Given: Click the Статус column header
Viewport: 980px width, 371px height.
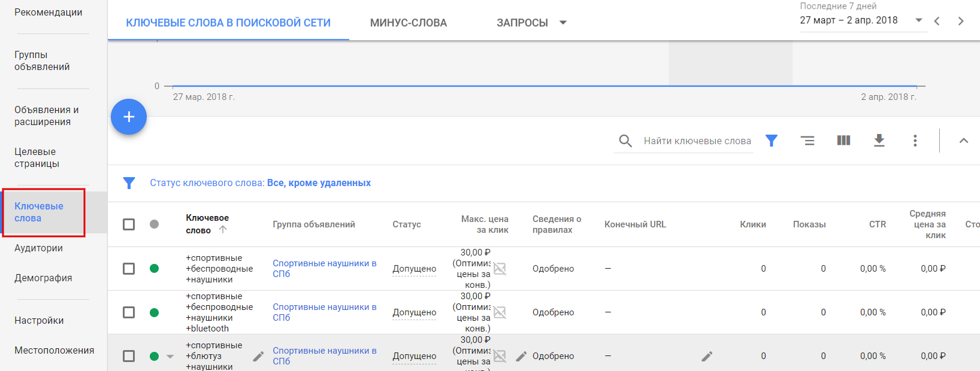Looking at the screenshot, I should tap(407, 224).
